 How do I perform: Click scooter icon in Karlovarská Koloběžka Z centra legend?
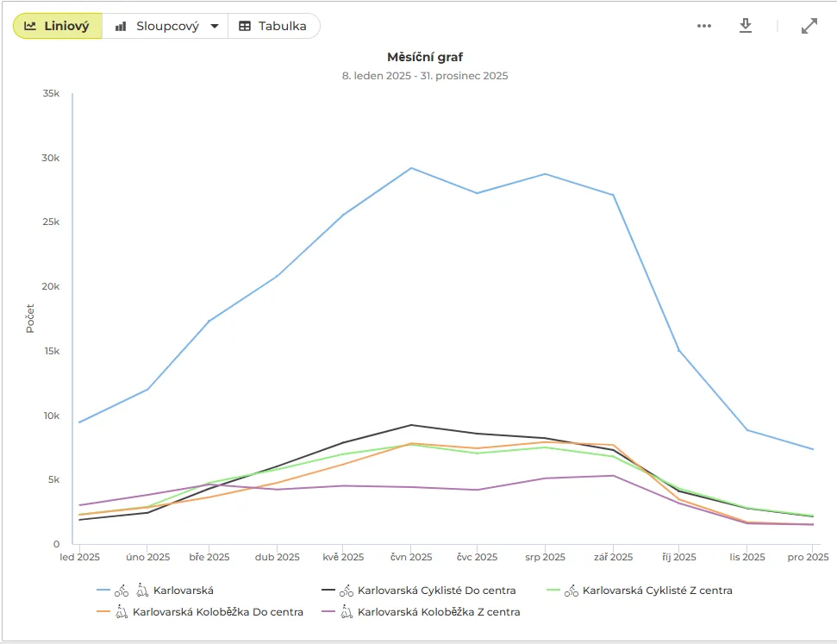pos(347,612)
